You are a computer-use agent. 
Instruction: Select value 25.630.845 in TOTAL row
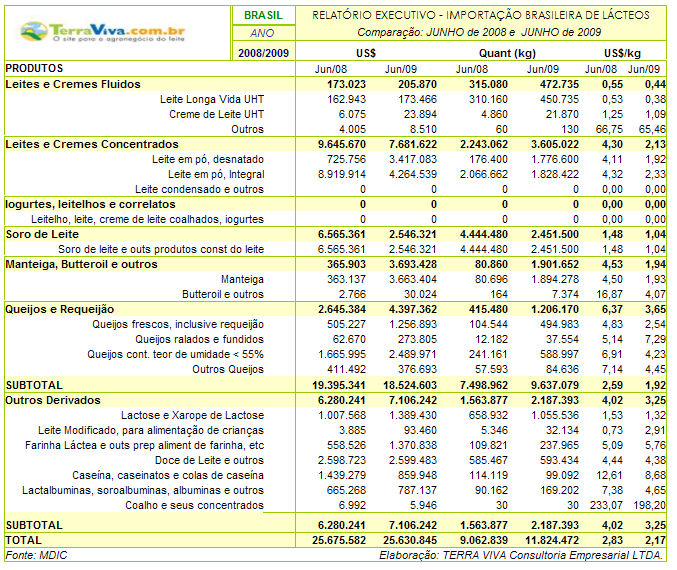(410, 540)
